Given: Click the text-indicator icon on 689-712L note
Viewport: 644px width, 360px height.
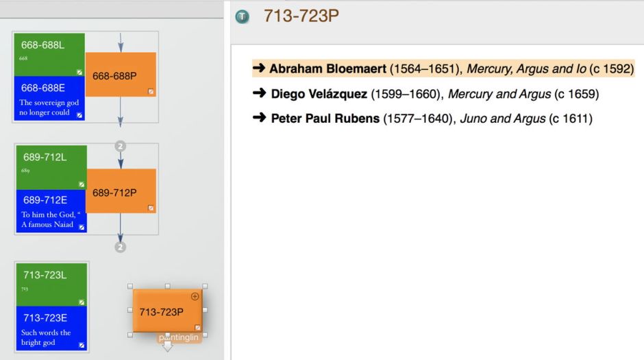Looking at the screenshot, I should [81, 184].
